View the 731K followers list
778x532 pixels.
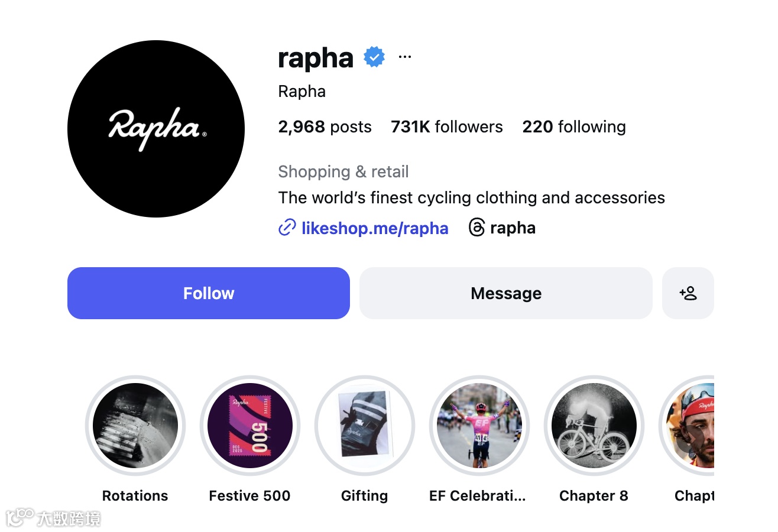click(447, 126)
